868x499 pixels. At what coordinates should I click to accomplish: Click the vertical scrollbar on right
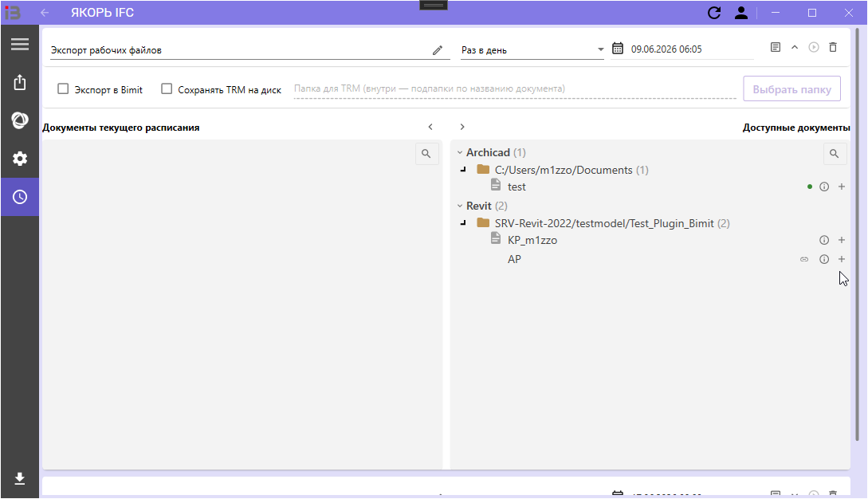857,235
